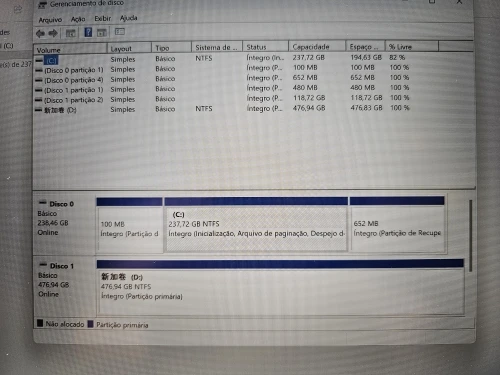This screenshot has width=500, height=375.
Task: Click the list settings icon at toolbar end
Action: (120, 31)
